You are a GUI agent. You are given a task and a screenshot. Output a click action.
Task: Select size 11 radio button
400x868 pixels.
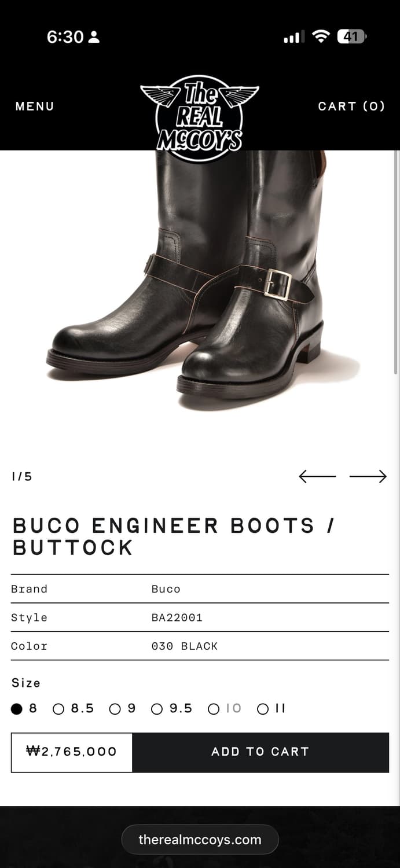click(x=271, y=708)
